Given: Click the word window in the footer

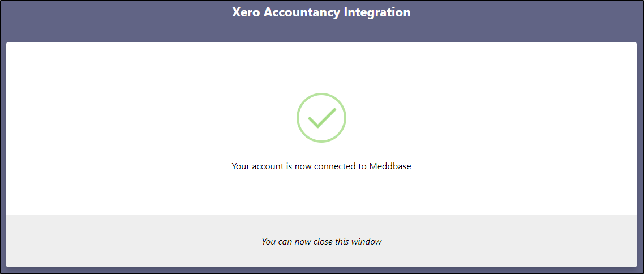Looking at the screenshot, I should [366, 241].
